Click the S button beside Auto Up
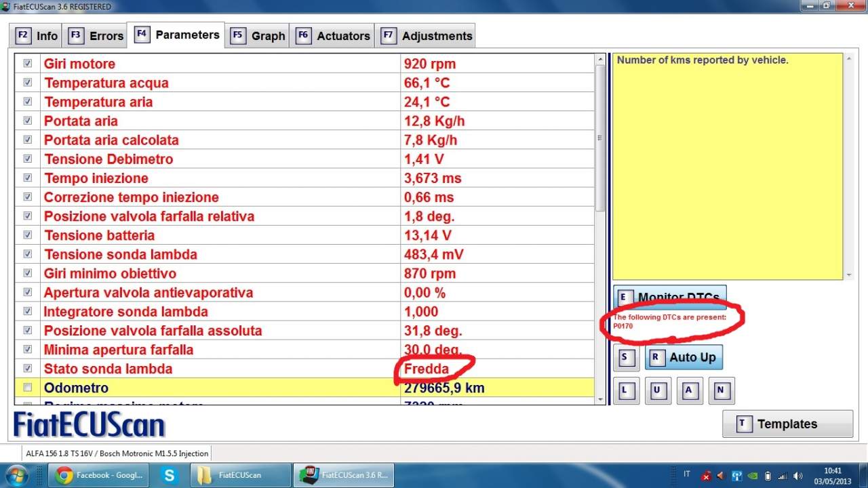 point(625,357)
